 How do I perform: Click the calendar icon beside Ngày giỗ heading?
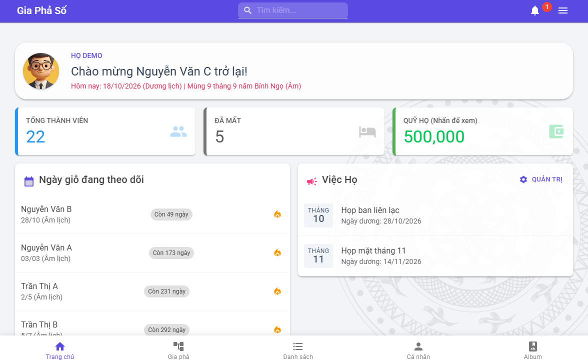[x=29, y=181]
